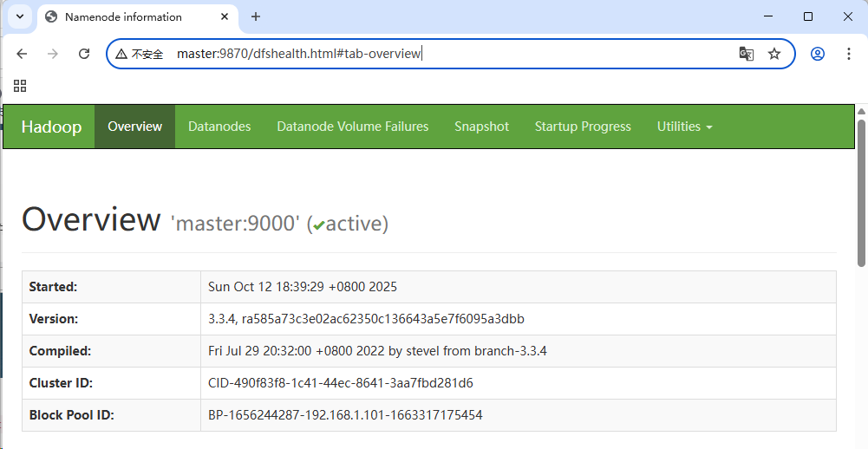Open Datanode Volume Failures tab
The height and width of the screenshot is (449, 868).
click(353, 127)
